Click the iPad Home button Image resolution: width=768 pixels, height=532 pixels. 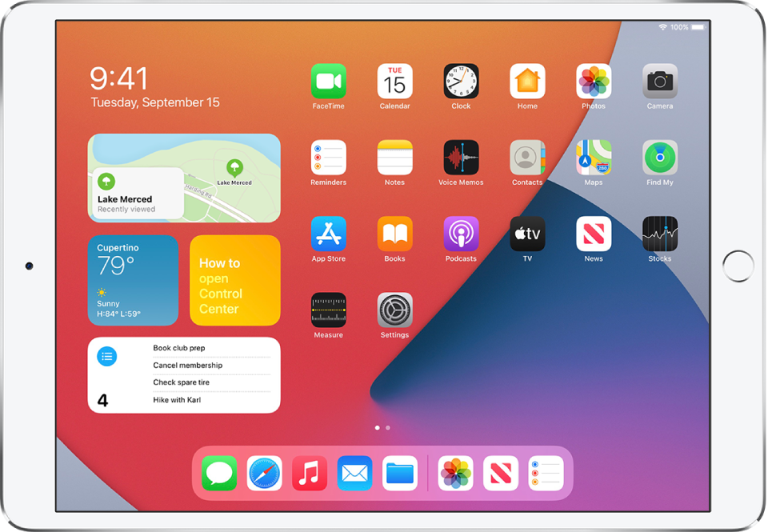[x=738, y=266]
